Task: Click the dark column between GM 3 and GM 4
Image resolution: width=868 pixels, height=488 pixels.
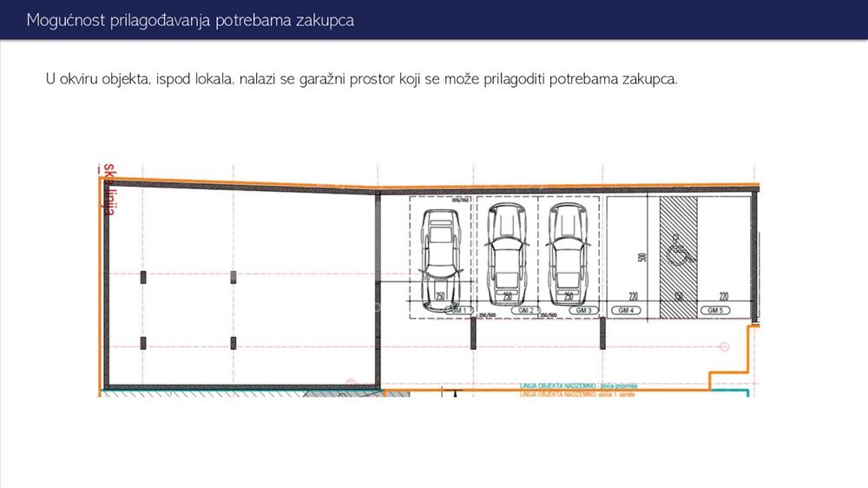Action: click(x=603, y=333)
